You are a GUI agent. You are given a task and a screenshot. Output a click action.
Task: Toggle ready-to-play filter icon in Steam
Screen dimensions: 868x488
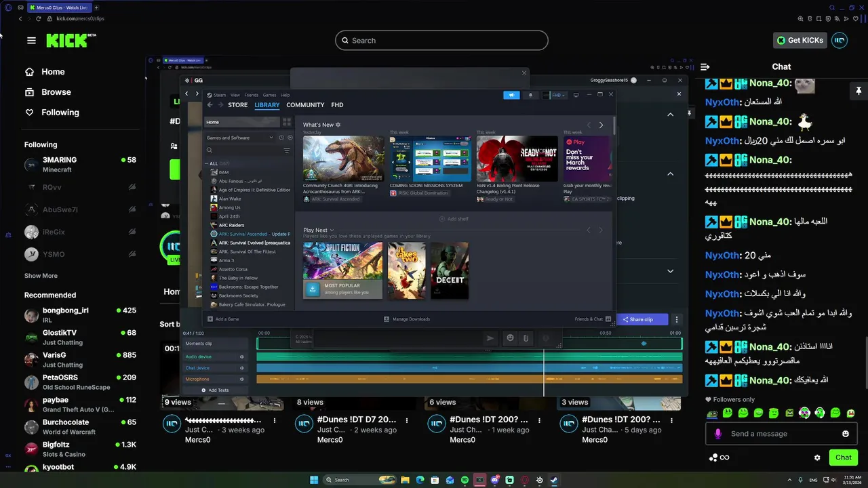click(x=290, y=138)
